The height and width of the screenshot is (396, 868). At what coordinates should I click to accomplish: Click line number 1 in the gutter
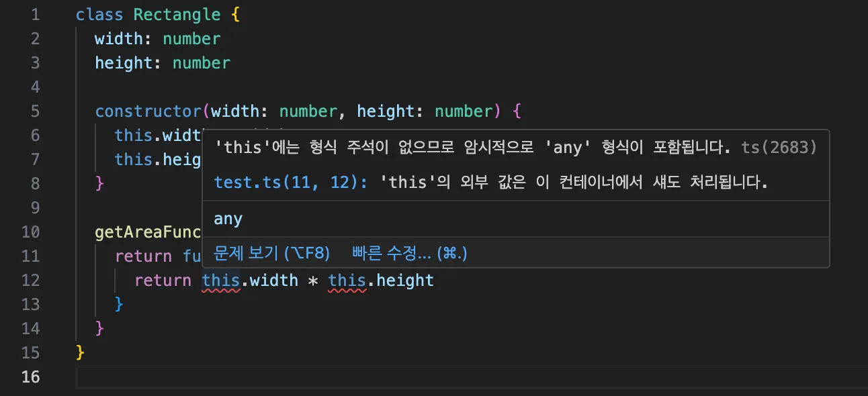pyautogui.click(x=36, y=14)
